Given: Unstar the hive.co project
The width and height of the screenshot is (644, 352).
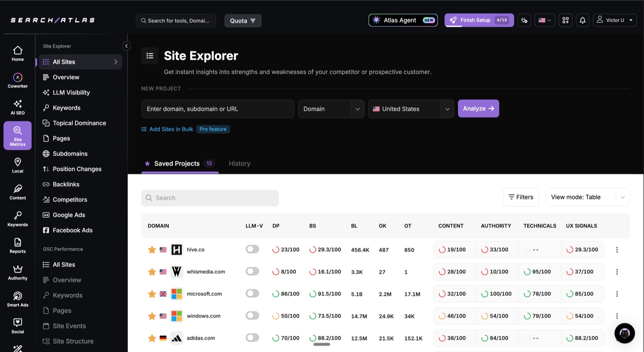Looking at the screenshot, I should pos(152,250).
